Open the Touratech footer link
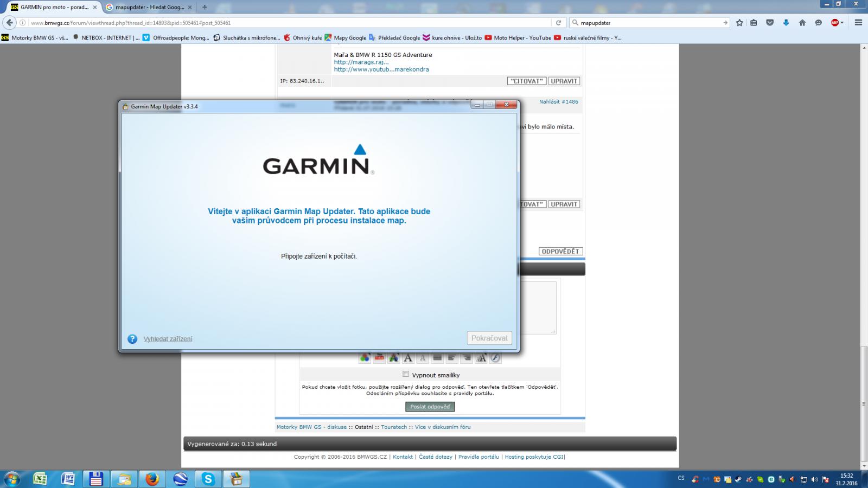Image resolution: width=868 pixels, height=488 pixels. coord(393,427)
